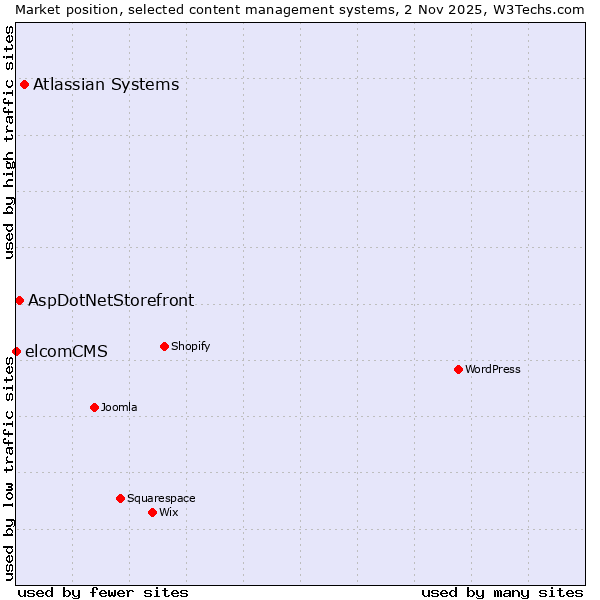Select the elcomCMS text label
Screen dimensions: 600x600
(x=66, y=351)
